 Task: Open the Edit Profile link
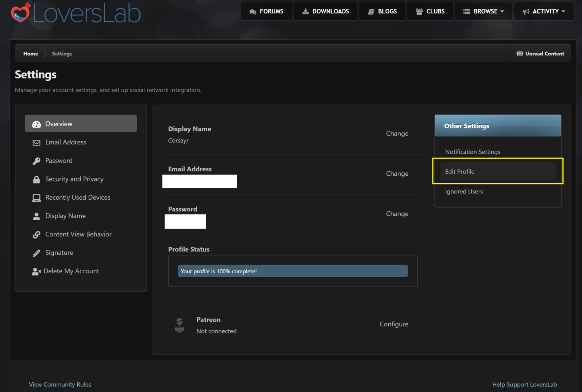pos(498,171)
